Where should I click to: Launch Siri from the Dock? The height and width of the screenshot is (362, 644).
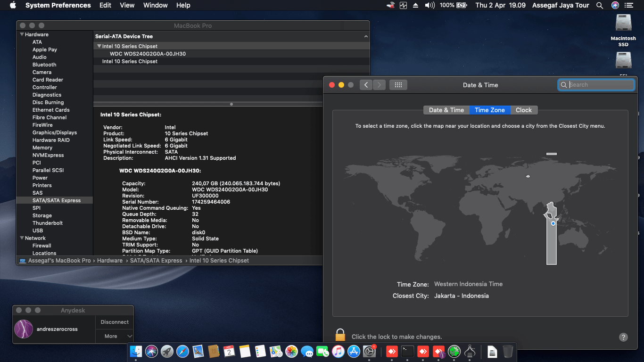151,351
